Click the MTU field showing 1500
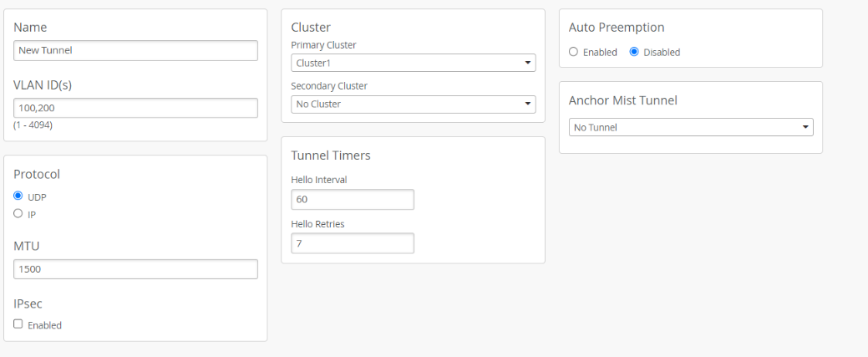 135,269
